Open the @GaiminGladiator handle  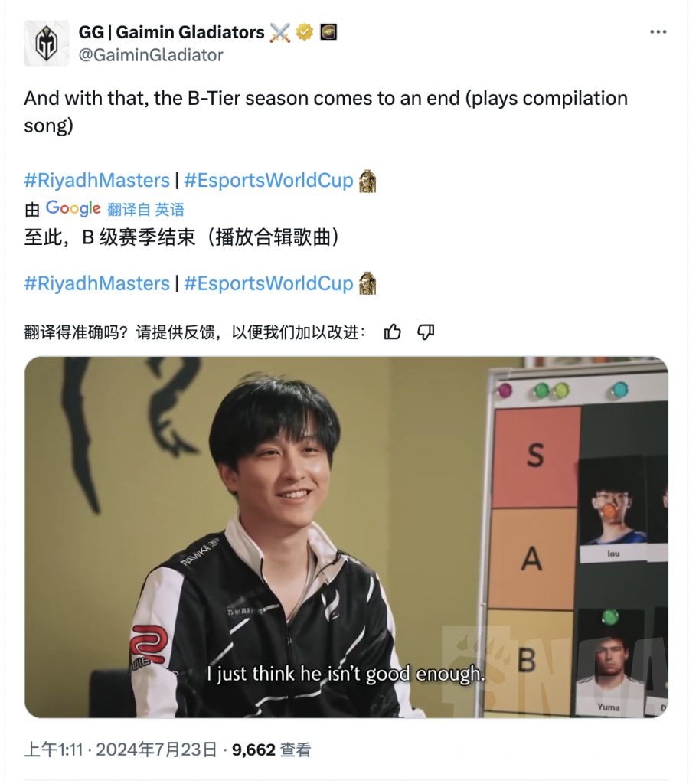pyautogui.click(x=151, y=55)
